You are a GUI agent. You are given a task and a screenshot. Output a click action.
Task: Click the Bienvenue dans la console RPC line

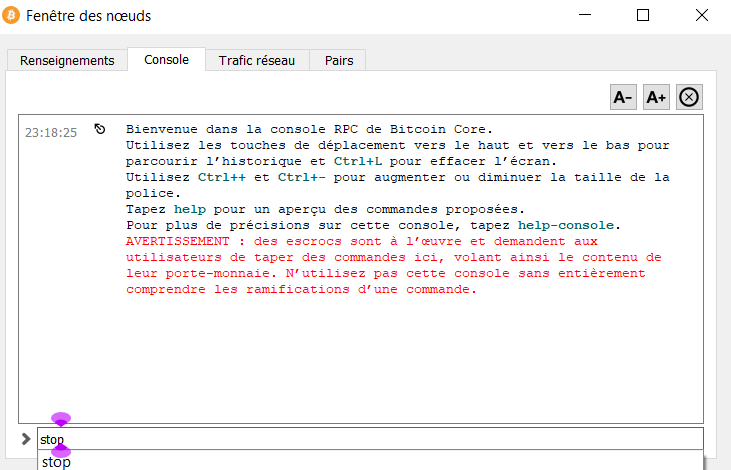coord(309,129)
